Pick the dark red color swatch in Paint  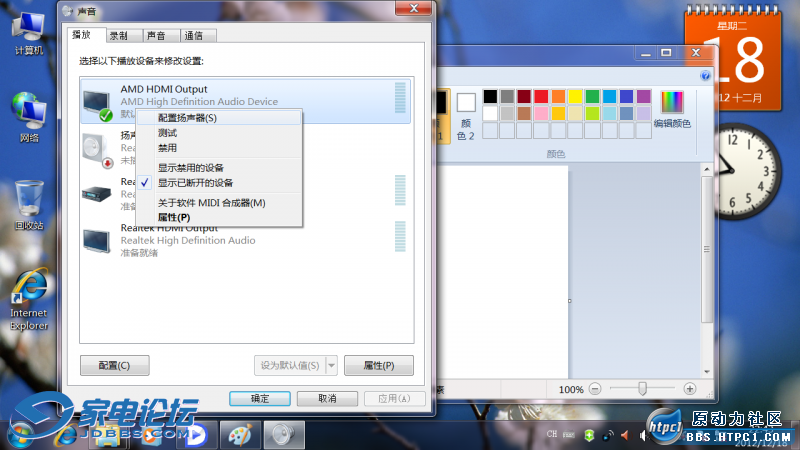click(524, 96)
